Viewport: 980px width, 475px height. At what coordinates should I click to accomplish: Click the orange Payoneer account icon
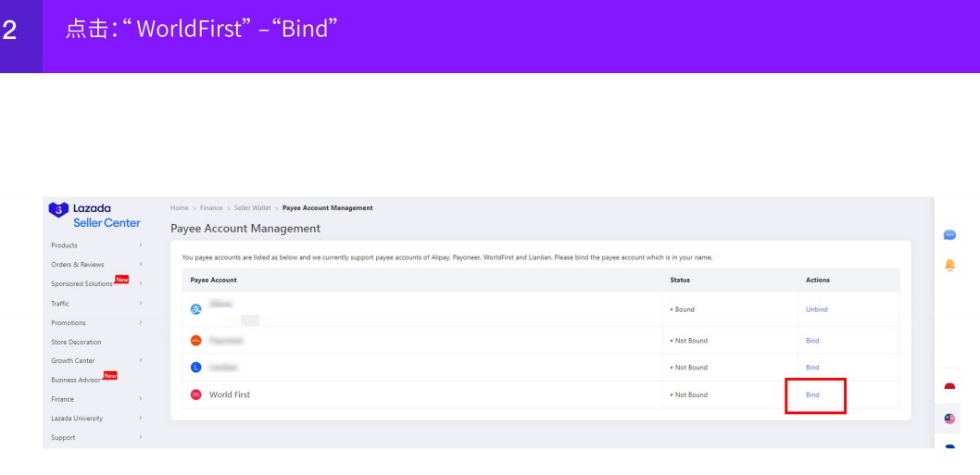(196, 341)
